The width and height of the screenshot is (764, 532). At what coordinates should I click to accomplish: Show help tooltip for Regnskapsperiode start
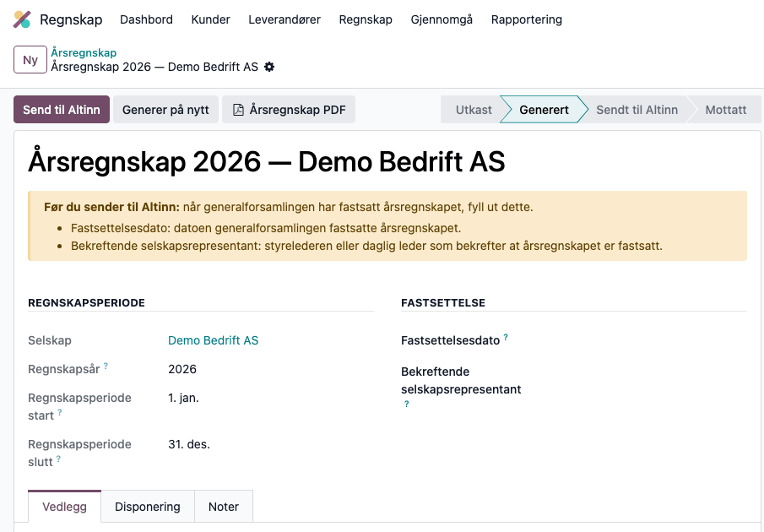pyautogui.click(x=60, y=412)
